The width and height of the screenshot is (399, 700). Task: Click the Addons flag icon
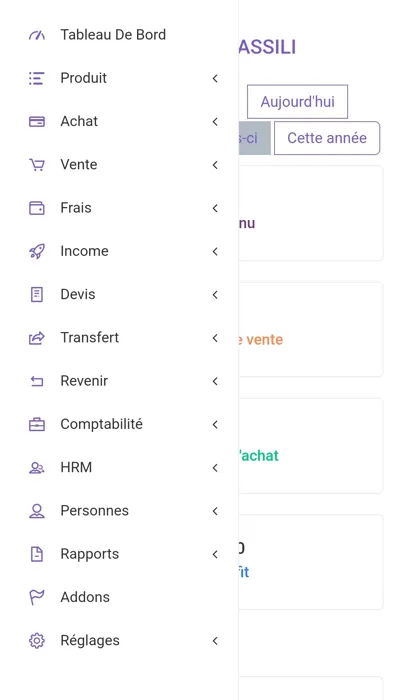pyautogui.click(x=37, y=597)
